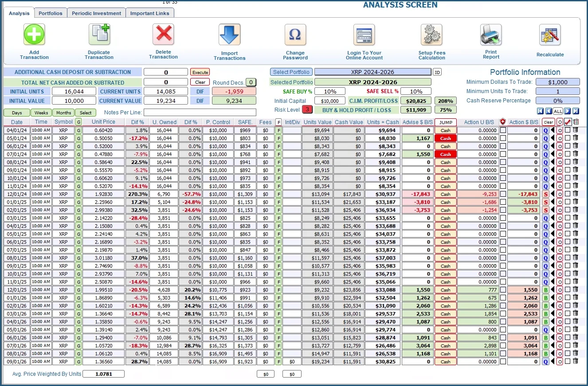The image size is (588, 386).
Task: Click the G box in the table header
Action: point(78,122)
